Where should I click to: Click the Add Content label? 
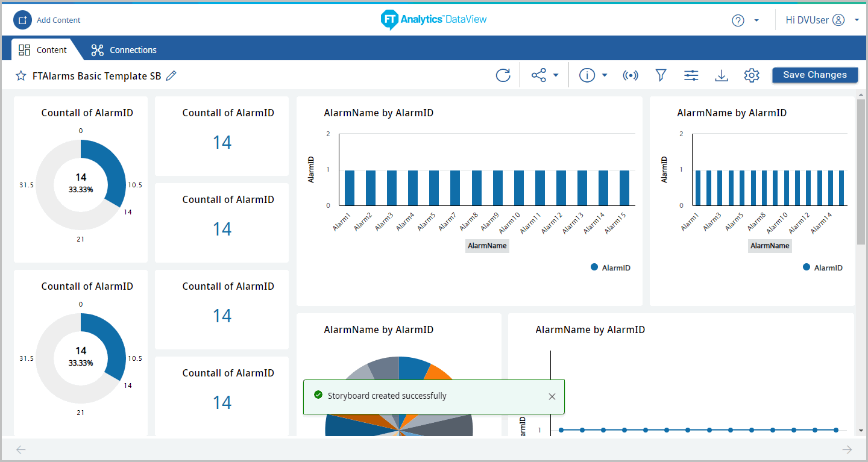point(58,20)
